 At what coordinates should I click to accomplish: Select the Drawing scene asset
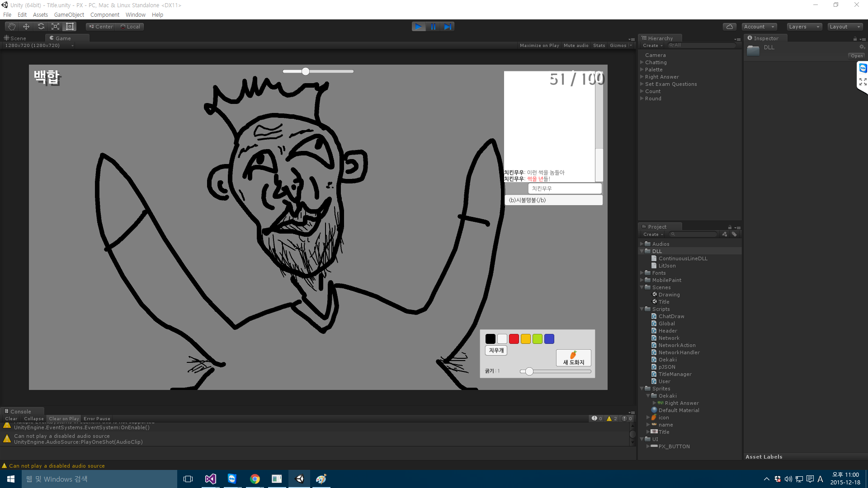tap(669, 295)
